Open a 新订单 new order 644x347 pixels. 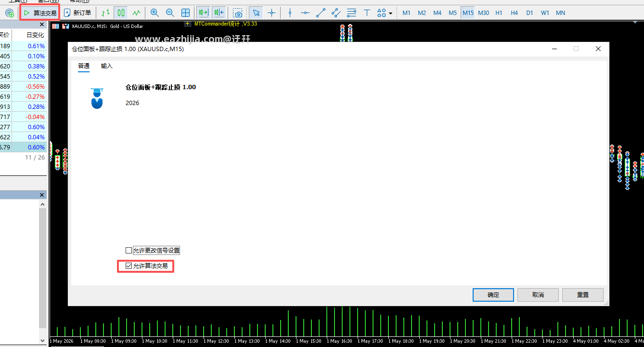pos(77,13)
